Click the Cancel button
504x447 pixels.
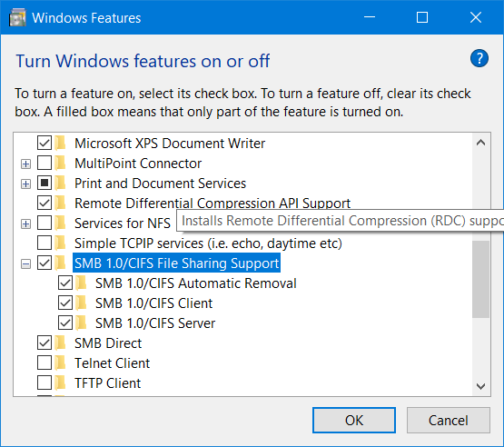(x=448, y=420)
